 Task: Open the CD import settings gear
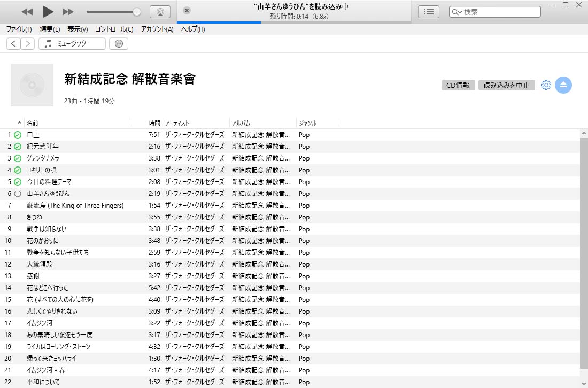(x=546, y=85)
